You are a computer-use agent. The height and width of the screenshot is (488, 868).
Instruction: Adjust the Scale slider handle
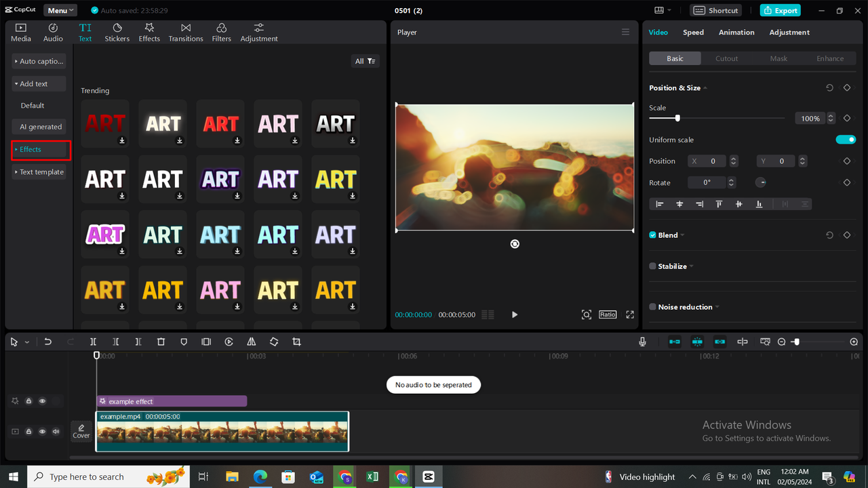click(676, 118)
